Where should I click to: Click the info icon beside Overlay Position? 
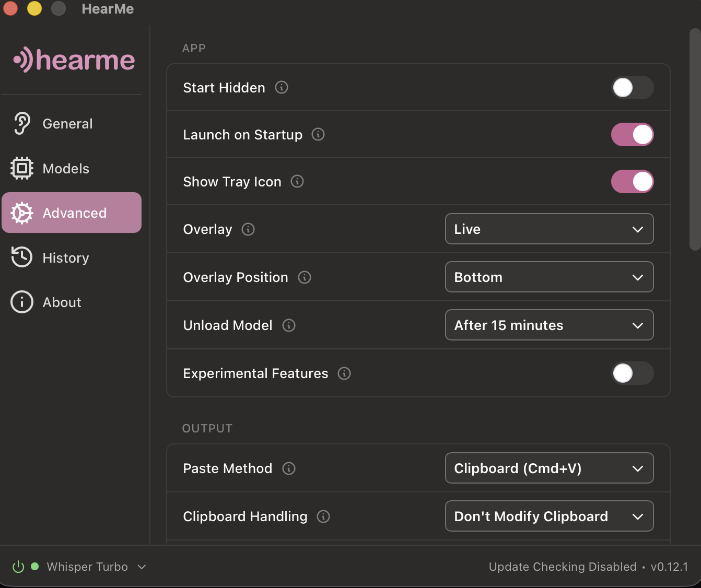tap(305, 277)
